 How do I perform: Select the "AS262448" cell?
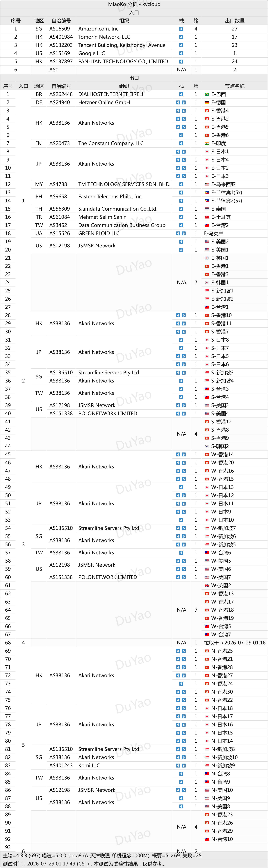point(61,94)
